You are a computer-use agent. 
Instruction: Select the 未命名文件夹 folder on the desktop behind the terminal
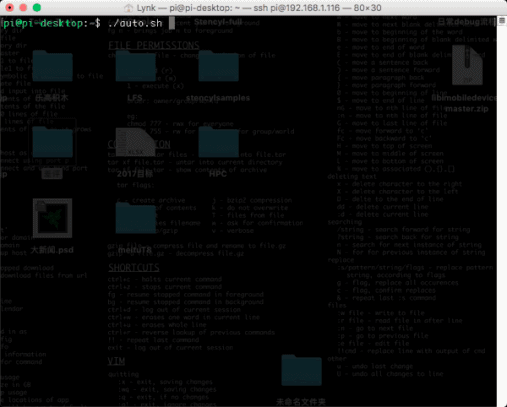(x=301, y=371)
